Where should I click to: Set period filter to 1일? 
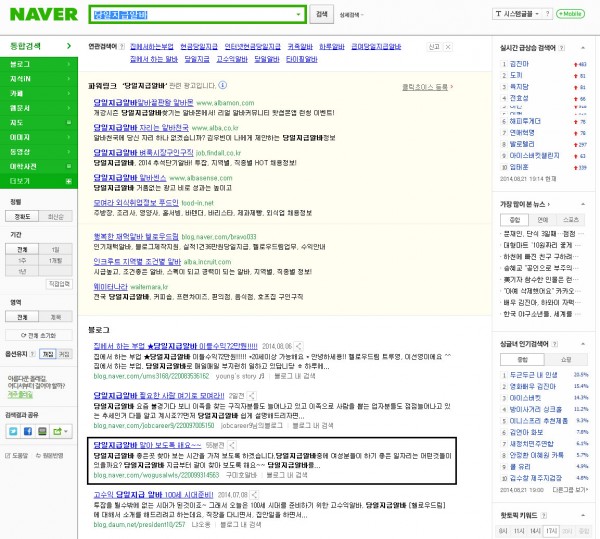[x=55, y=249]
